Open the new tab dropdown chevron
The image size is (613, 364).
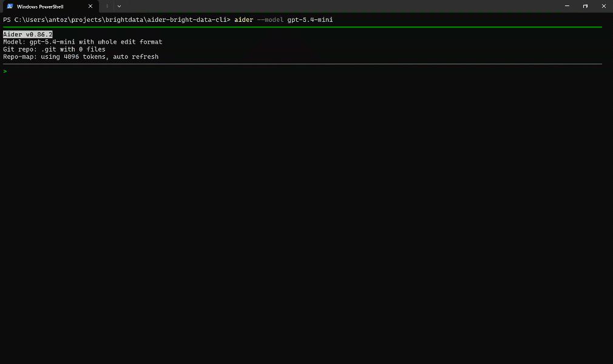click(x=119, y=6)
